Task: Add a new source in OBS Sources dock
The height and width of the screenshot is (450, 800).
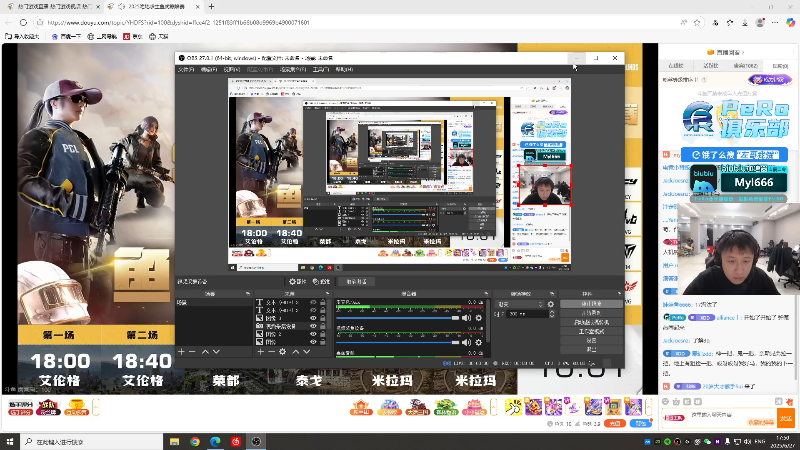Action: pos(261,352)
